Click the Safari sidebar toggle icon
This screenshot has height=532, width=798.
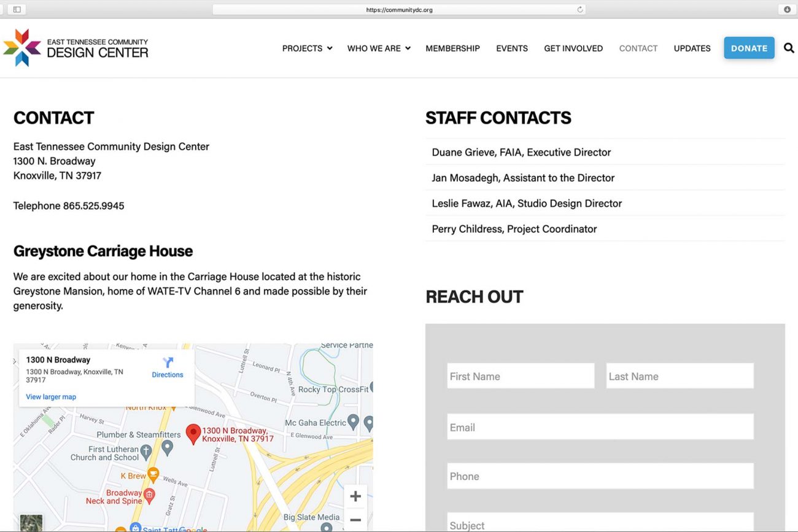17,9
